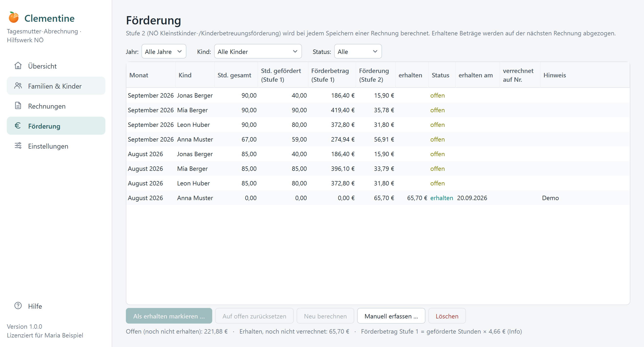Click the red Löschen button
The height and width of the screenshot is (347, 644).
coord(447,316)
